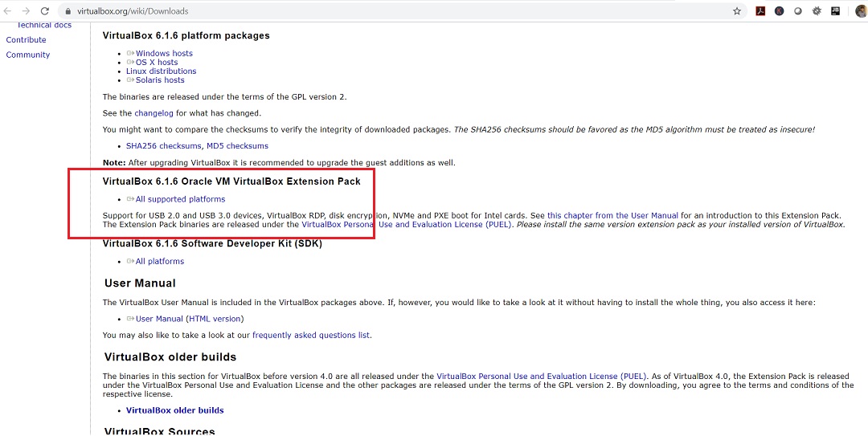Click the external link icon beside User Manual
The image size is (868, 436).
point(131,319)
